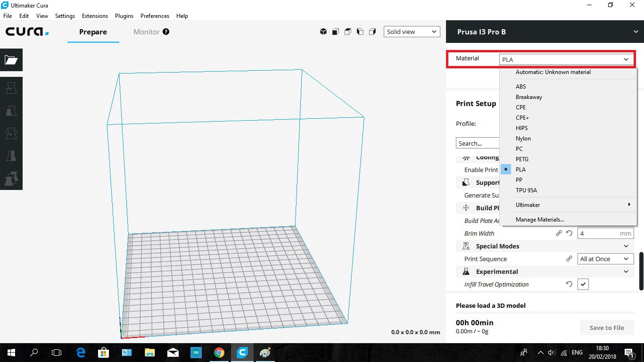Click the Brim Width value field
Screen dimensions: 644x362
click(x=606, y=233)
